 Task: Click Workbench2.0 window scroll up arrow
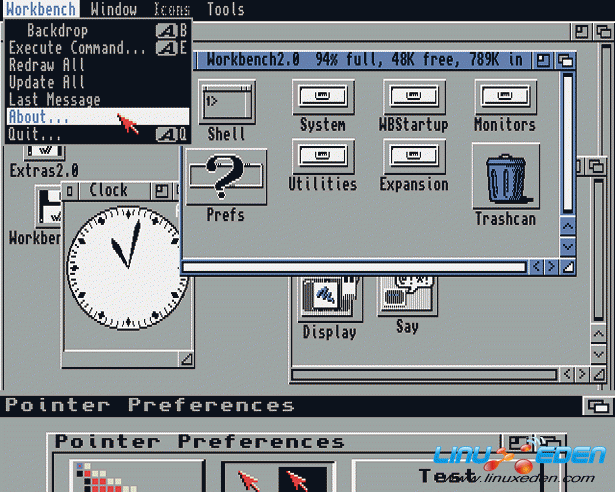pos(568,226)
